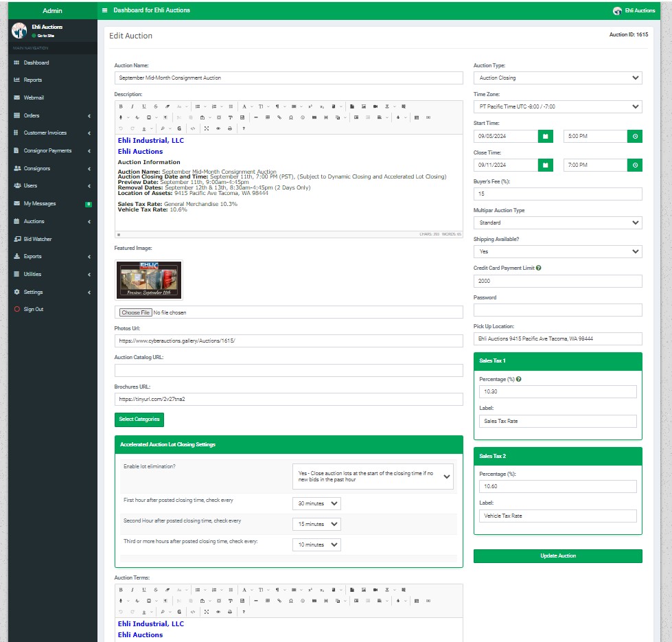672x642 pixels.
Task: Click superscript in the Description editor toolbar
Action: tap(310, 106)
